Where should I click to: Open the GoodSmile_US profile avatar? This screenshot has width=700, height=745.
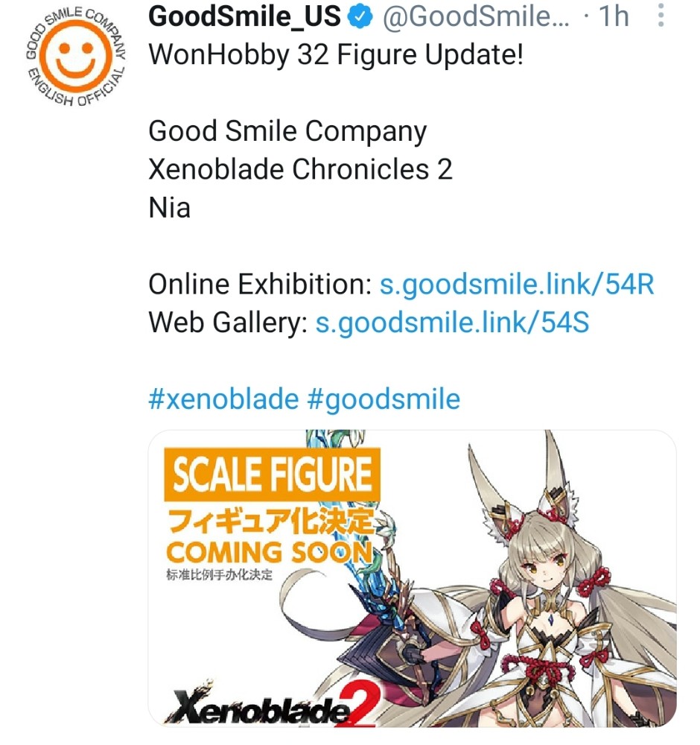tap(76, 56)
